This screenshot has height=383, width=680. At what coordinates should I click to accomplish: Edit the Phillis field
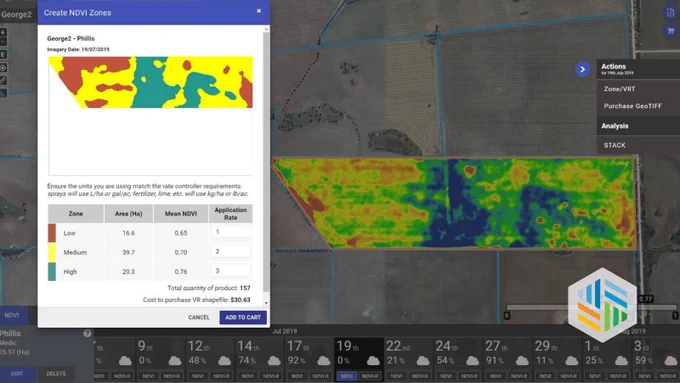point(17,373)
